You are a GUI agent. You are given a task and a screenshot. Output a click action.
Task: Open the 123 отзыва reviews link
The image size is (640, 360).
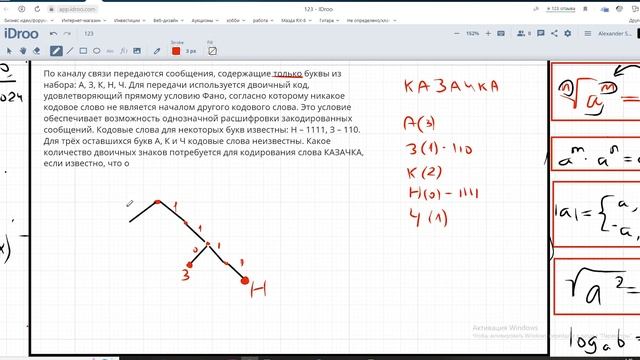561,9
